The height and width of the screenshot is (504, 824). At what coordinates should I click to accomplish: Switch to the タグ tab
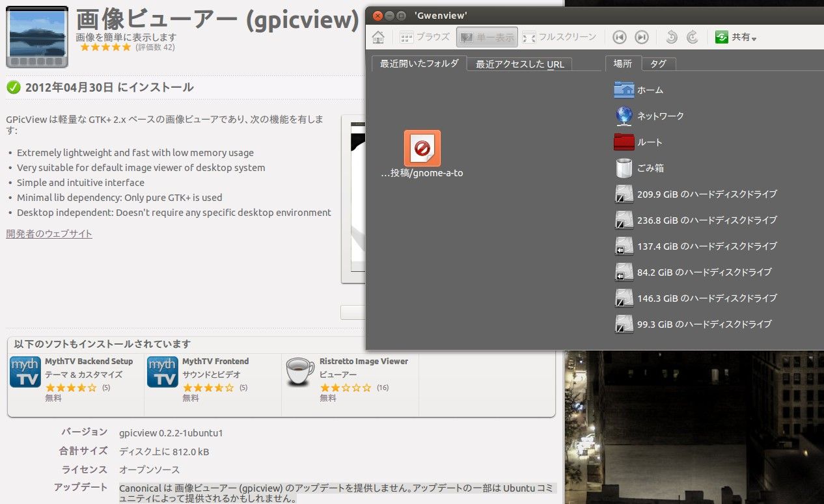(659, 64)
